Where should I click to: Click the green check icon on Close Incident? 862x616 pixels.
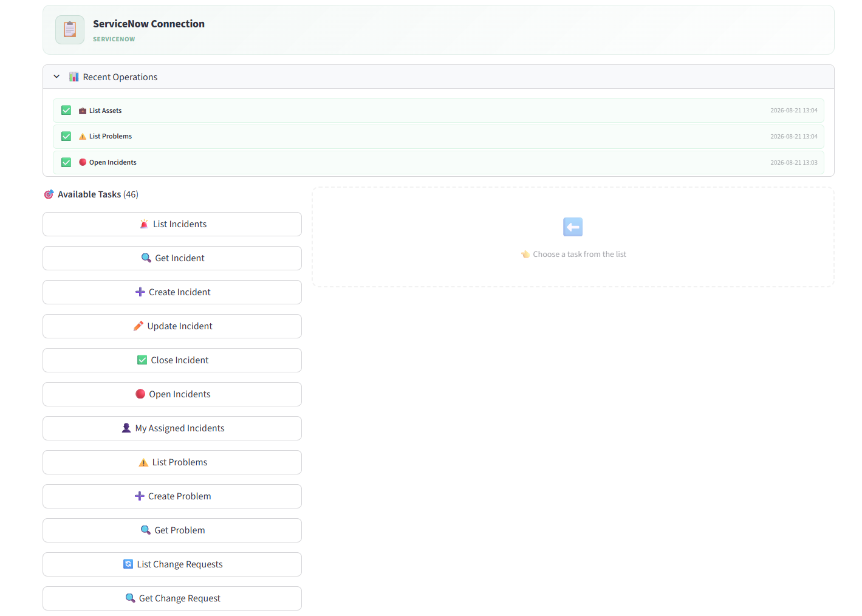point(142,360)
